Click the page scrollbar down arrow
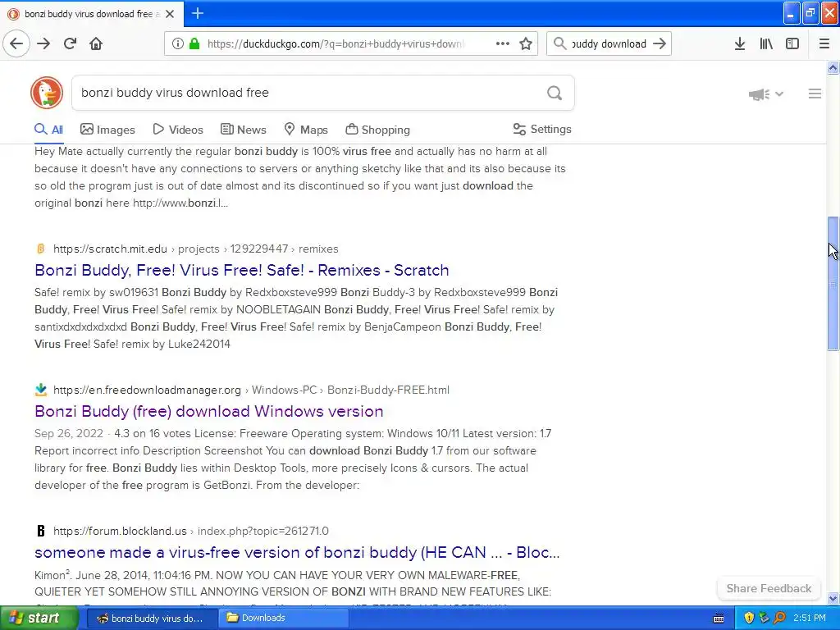This screenshot has height=630, width=840. pyautogui.click(x=833, y=598)
